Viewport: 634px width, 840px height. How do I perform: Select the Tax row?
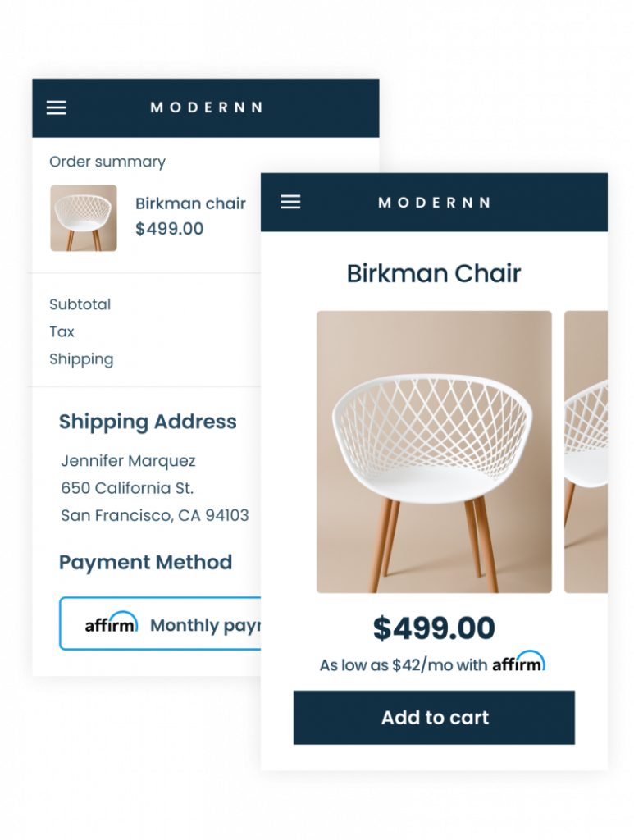tap(144, 331)
